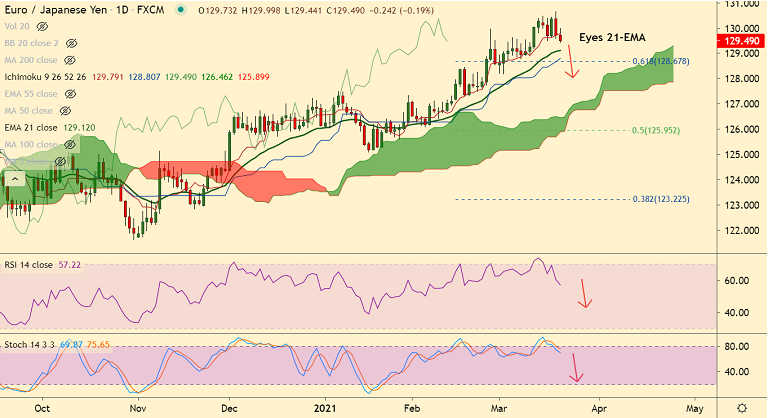
Task: Select the Stoch 14 3 3 legend
Action: point(29,344)
